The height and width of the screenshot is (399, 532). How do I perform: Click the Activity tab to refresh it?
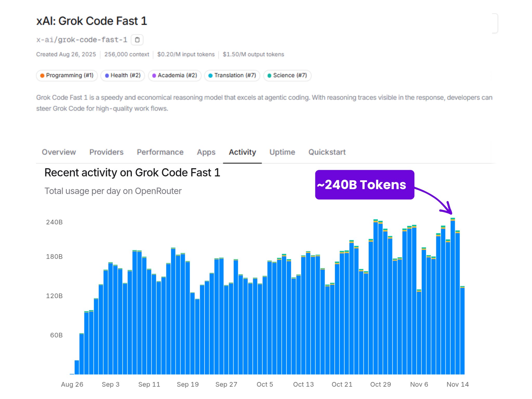[242, 152]
